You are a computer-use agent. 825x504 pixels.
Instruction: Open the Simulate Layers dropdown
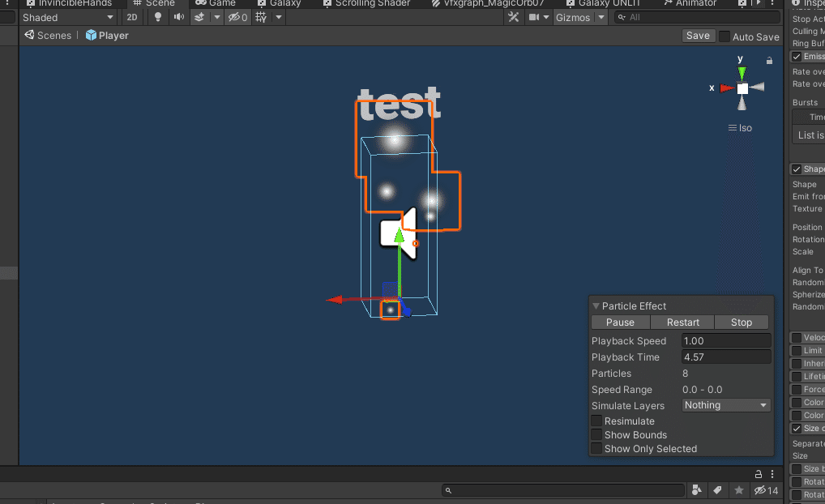[x=726, y=405]
